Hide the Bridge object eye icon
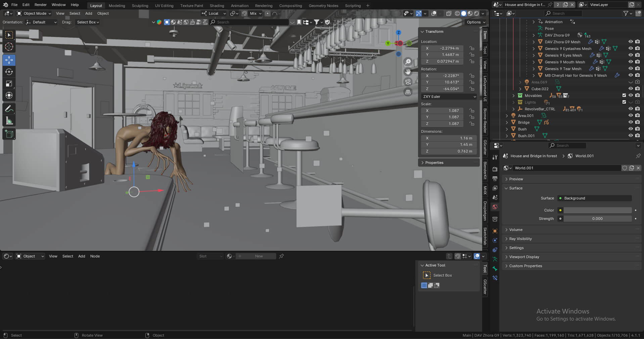644x339 pixels. point(631,122)
